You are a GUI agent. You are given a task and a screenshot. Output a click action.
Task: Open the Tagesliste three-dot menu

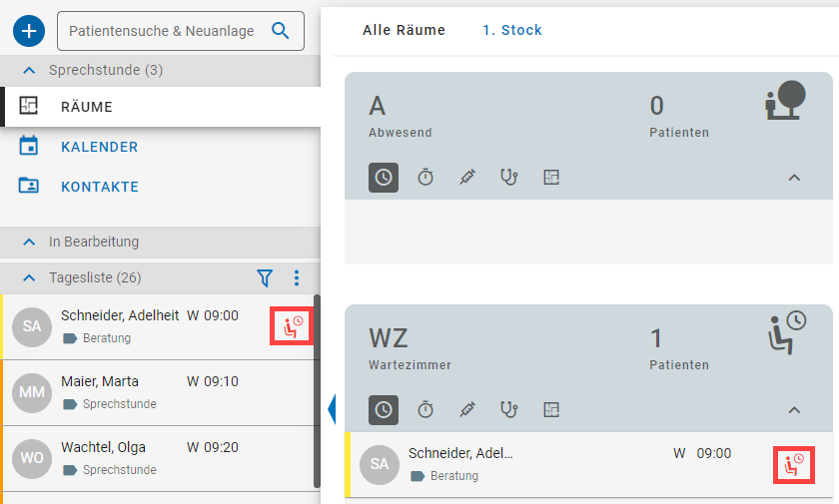[x=296, y=277]
